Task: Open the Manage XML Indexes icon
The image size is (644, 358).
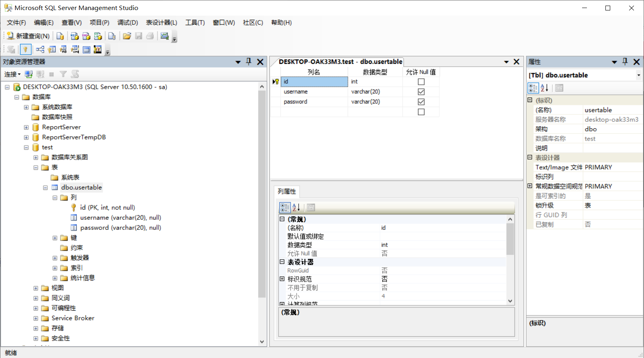Action: click(x=75, y=49)
